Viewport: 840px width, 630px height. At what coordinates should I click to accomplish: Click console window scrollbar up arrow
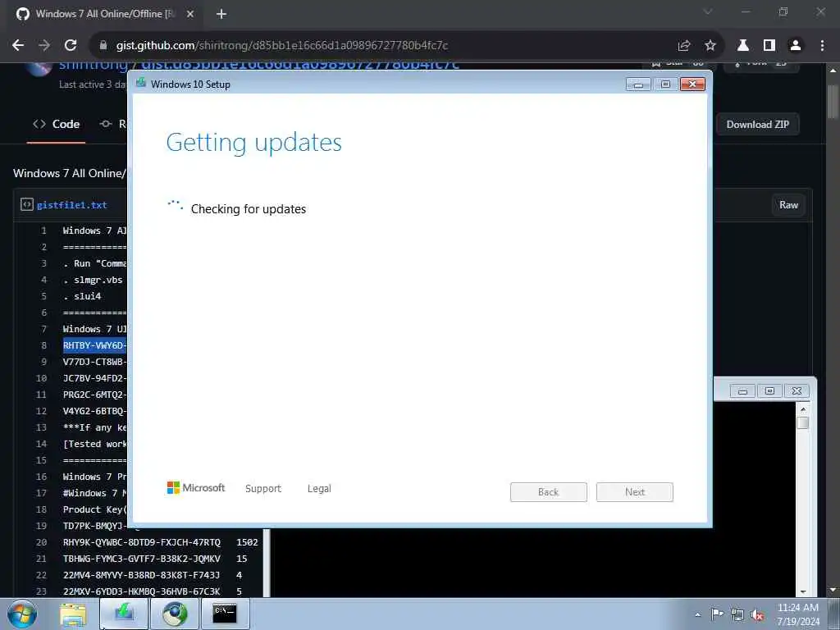802,409
